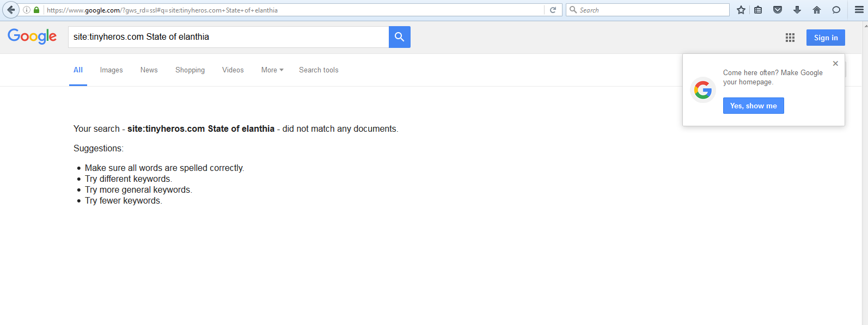Switch to the News tab
This screenshot has width=868, height=325.
149,70
